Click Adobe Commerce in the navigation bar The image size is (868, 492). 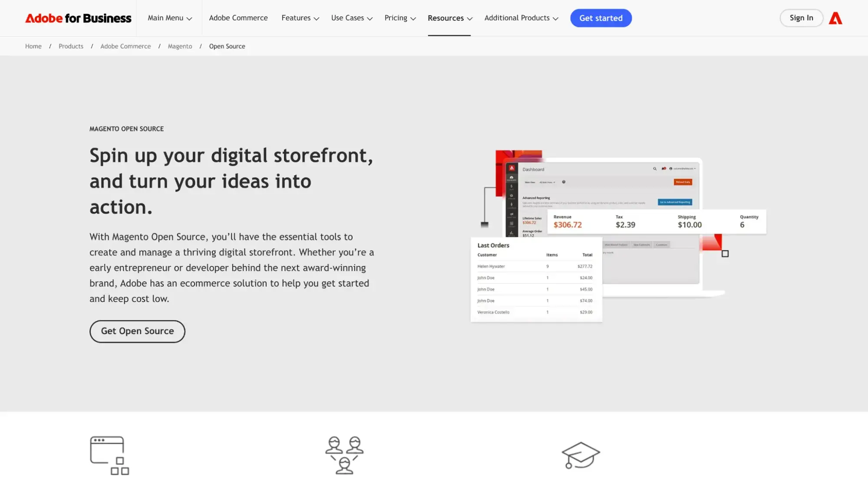click(x=238, y=18)
